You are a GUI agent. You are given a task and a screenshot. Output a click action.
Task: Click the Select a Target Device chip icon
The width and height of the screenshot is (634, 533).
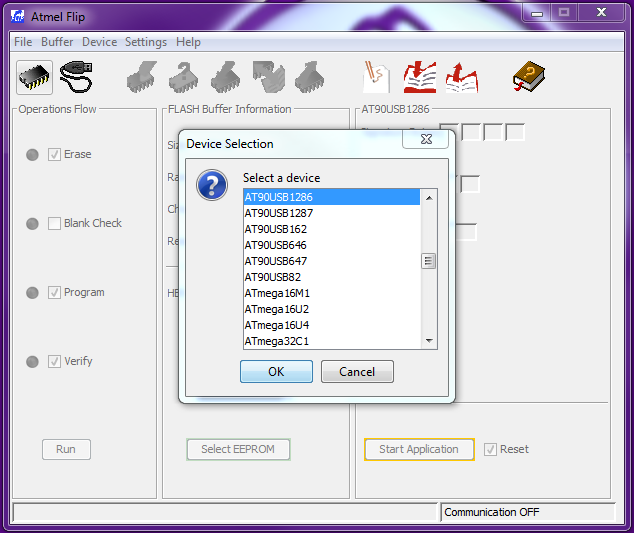pyautogui.click(x=34, y=77)
